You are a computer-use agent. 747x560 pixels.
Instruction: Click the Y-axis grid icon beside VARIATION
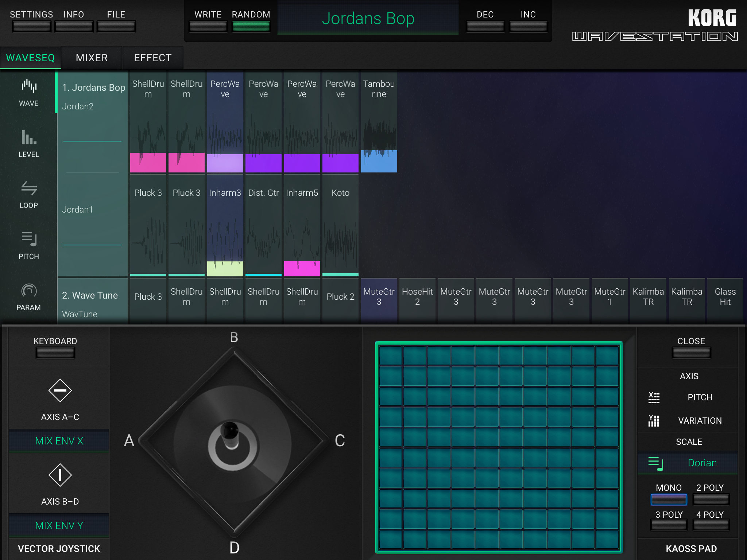pos(654,421)
